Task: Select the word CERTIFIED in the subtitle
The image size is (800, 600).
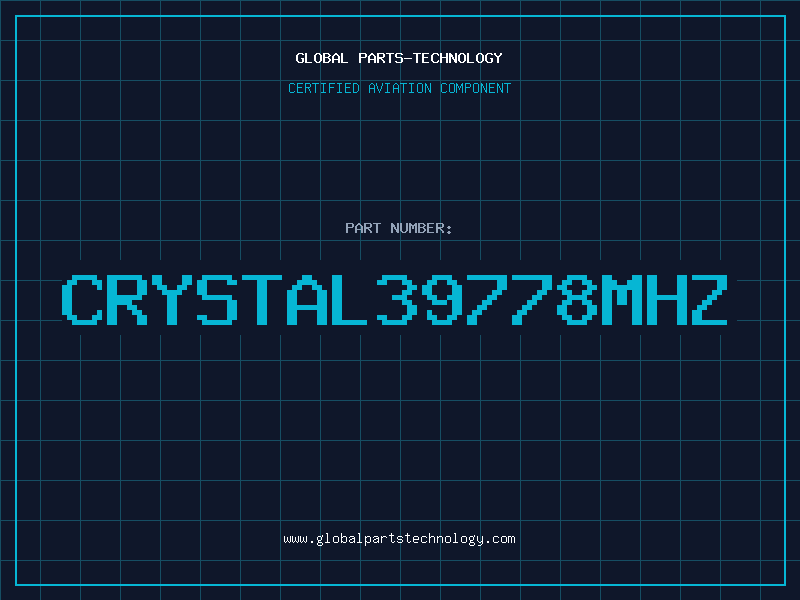Action: click(324, 88)
